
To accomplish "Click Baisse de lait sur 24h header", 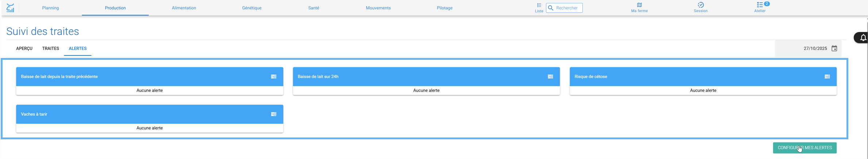I will [x=426, y=77].
